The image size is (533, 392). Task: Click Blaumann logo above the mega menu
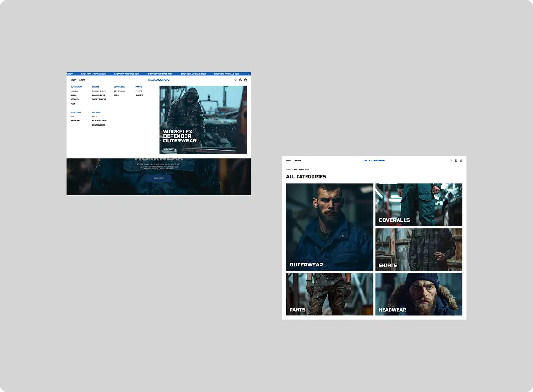point(159,80)
